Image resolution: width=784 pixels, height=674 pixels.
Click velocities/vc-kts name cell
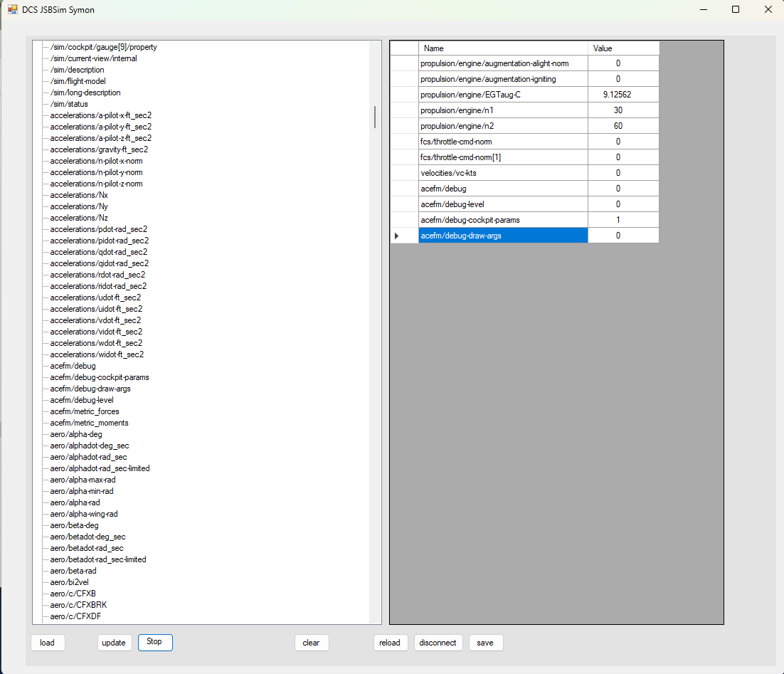[503, 173]
